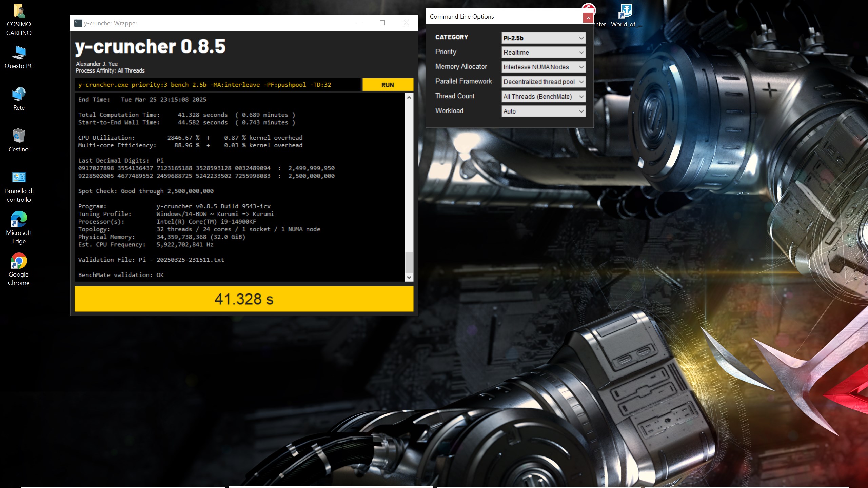The width and height of the screenshot is (868, 488).
Task: Expand the Memory Allocator dropdown
Action: click(544, 67)
